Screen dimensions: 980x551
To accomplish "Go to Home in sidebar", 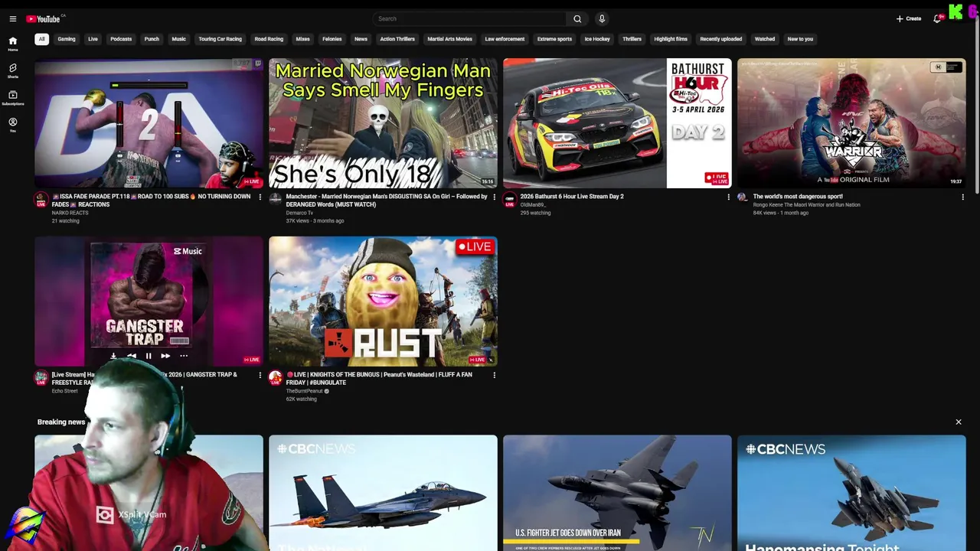I will (12, 44).
